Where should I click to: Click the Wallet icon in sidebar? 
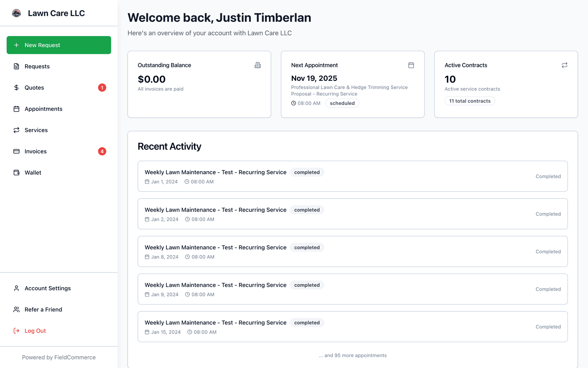pyautogui.click(x=16, y=172)
